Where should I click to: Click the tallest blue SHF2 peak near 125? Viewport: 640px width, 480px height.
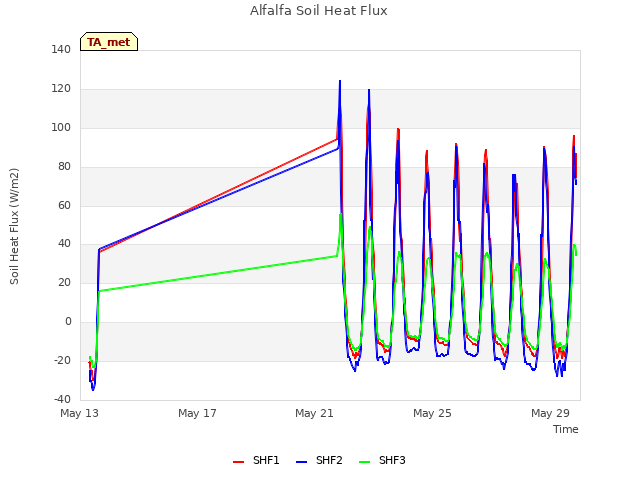(340, 81)
